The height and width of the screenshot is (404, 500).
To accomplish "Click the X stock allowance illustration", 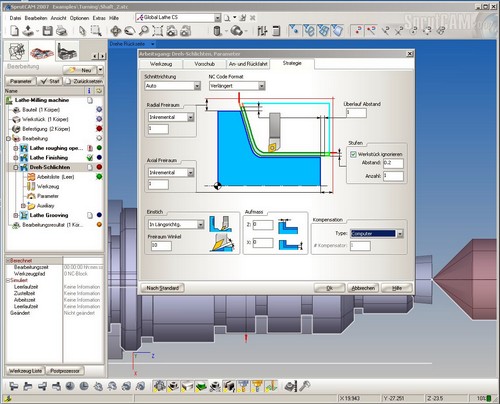I will pyautogui.click(x=290, y=244).
